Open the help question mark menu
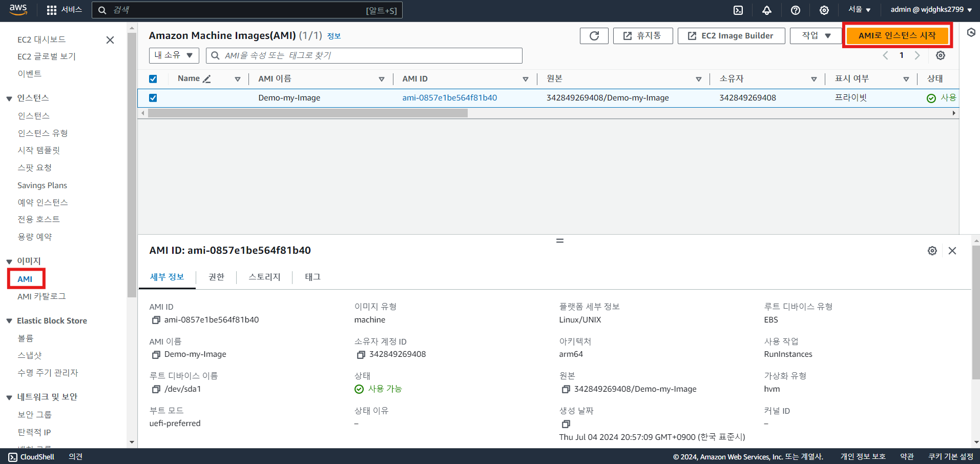980x464 pixels. point(796,10)
